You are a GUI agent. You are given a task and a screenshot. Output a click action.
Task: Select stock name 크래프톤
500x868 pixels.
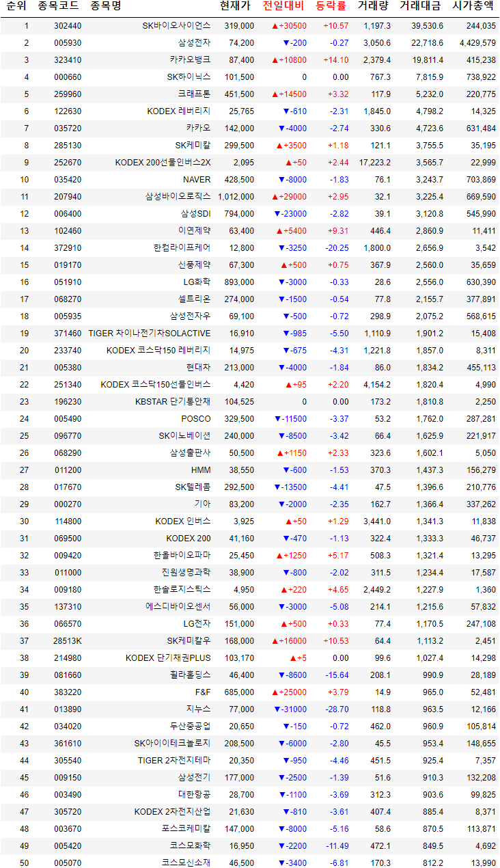pos(194,94)
